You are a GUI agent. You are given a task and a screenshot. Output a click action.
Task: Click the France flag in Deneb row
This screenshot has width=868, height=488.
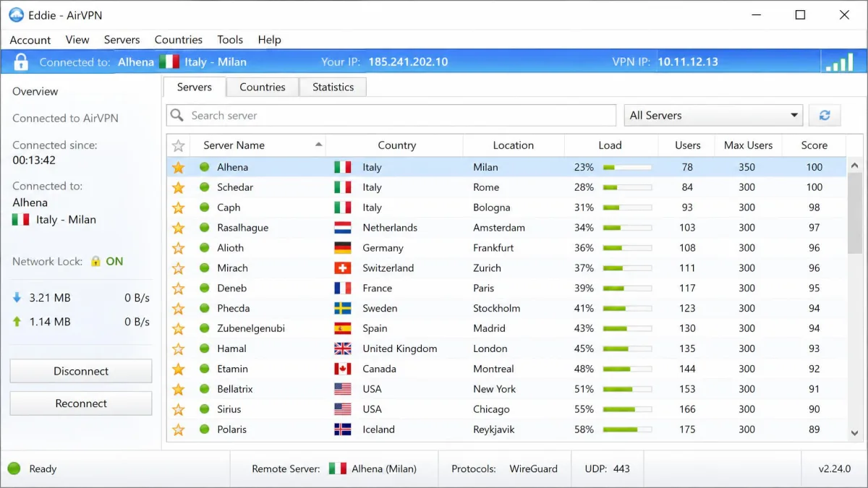pyautogui.click(x=343, y=288)
